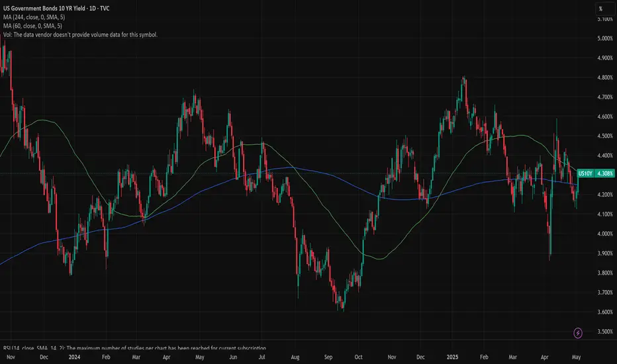Click the MA (244, close, 0, SMA, 5) legend

pos(34,17)
